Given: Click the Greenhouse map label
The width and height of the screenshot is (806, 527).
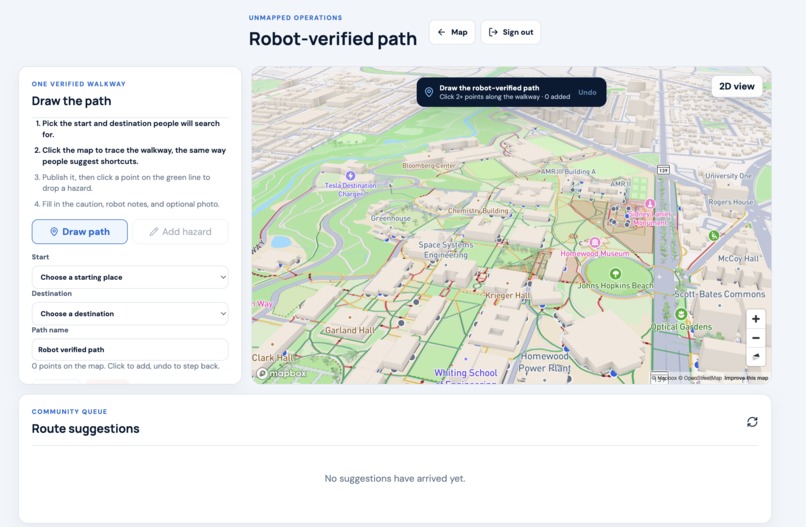Looking at the screenshot, I should click(x=391, y=219).
